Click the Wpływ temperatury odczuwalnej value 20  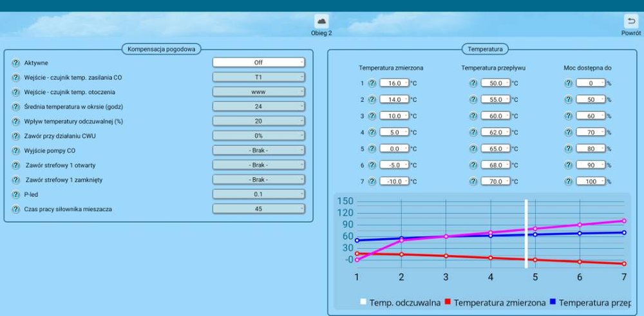click(x=258, y=121)
